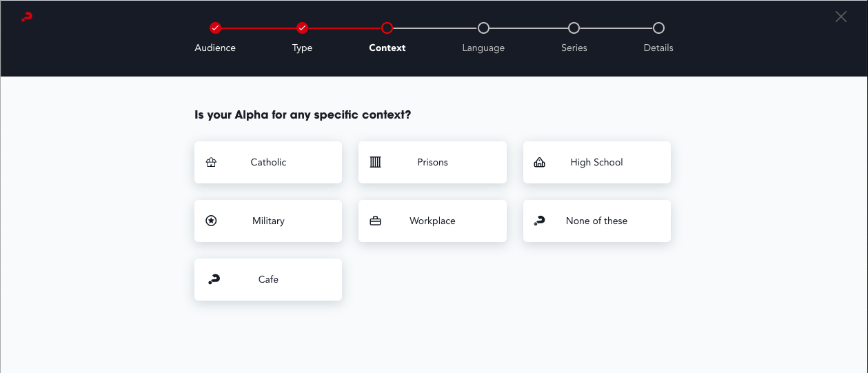
Task: Return to the completed Type step
Action: 302,28
